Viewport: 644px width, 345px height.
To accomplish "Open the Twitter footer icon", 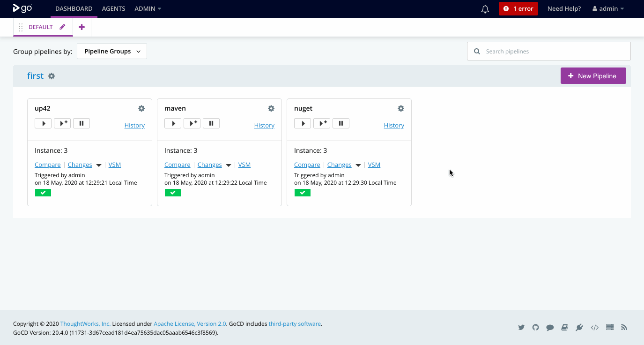I will (x=521, y=327).
